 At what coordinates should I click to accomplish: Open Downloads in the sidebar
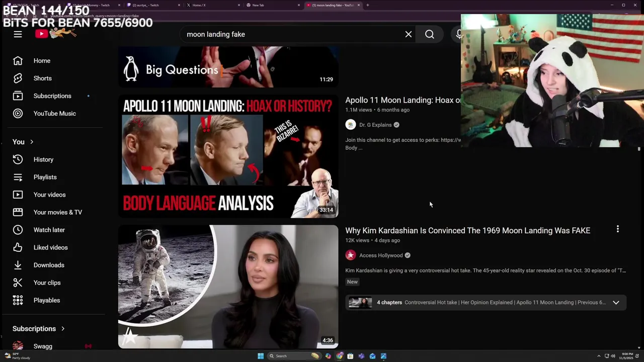point(53,265)
